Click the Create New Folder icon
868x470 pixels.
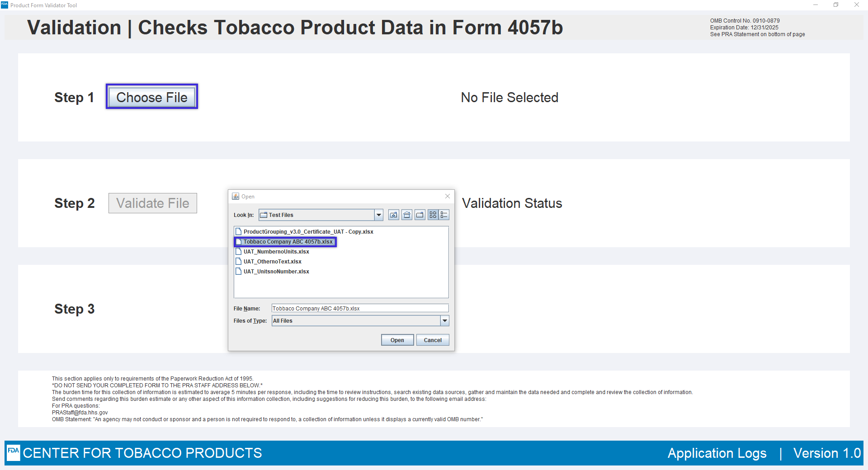420,215
